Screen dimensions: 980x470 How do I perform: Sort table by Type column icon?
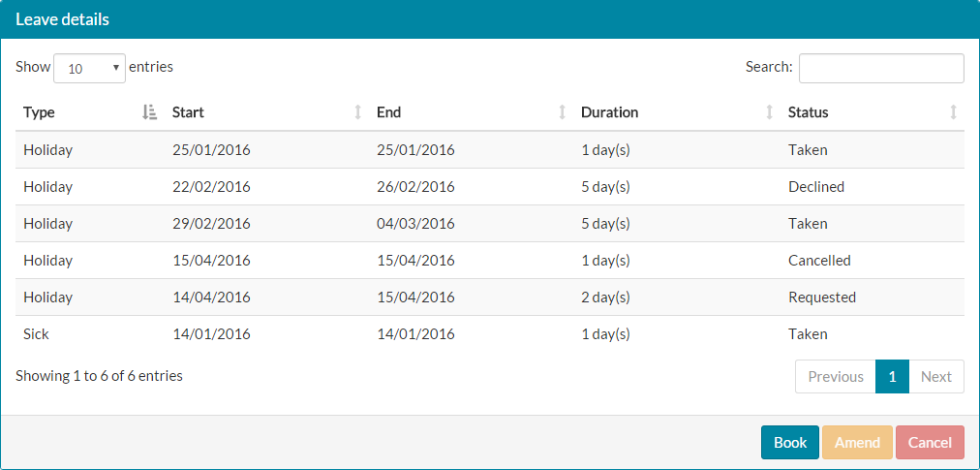(x=149, y=112)
